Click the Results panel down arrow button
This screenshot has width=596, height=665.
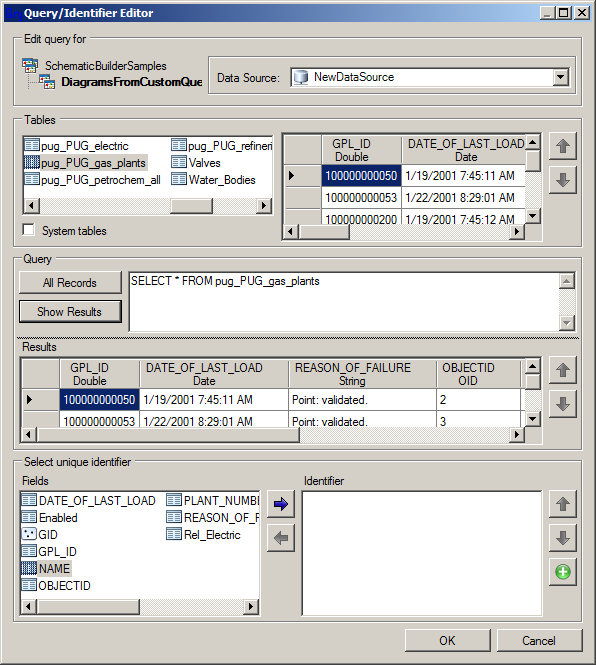(x=562, y=404)
